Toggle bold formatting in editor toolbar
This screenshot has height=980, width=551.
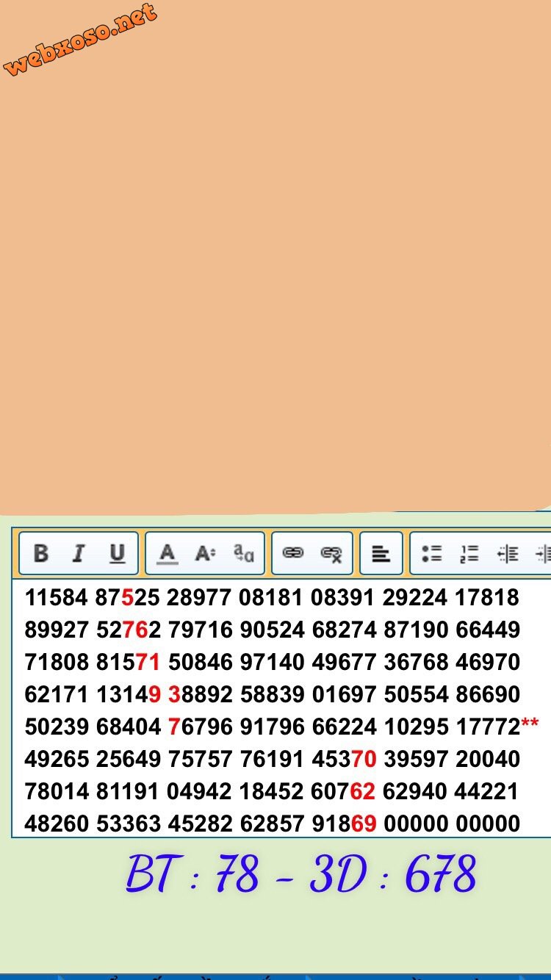coord(41,553)
